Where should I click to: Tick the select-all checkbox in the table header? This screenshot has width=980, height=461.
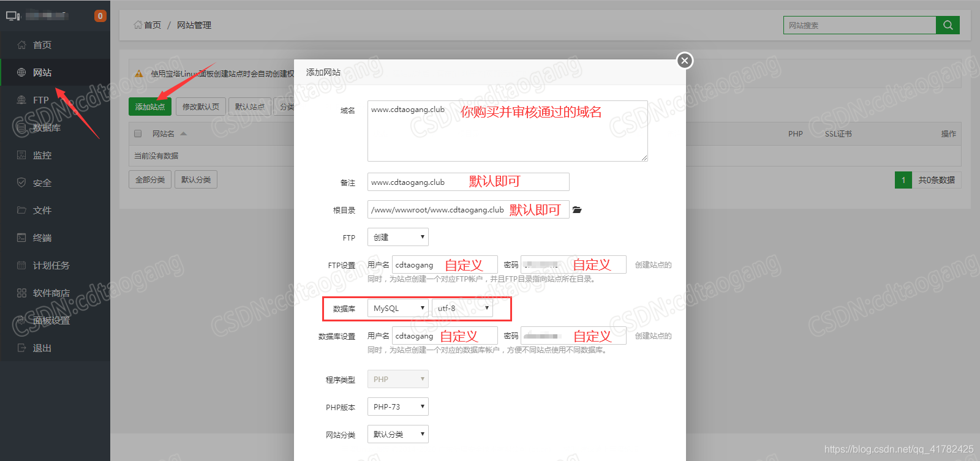tap(138, 133)
